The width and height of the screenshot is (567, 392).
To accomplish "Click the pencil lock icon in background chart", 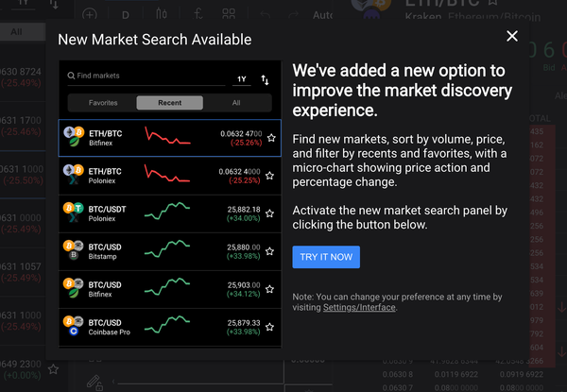I will tap(95, 383).
